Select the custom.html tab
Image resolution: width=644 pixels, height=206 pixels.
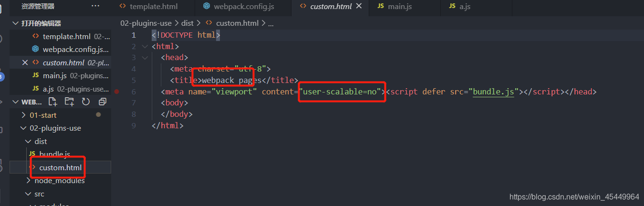[x=331, y=6]
